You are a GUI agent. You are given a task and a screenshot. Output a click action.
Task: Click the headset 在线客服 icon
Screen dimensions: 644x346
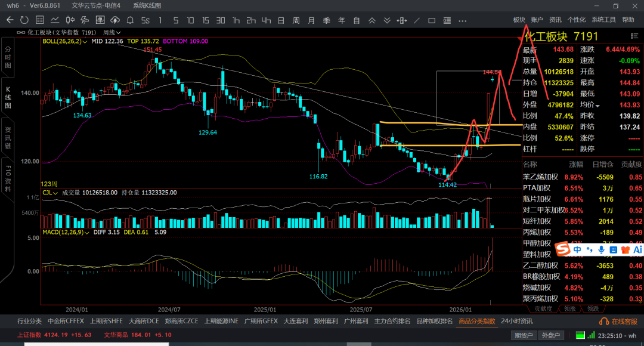coord(604,322)
